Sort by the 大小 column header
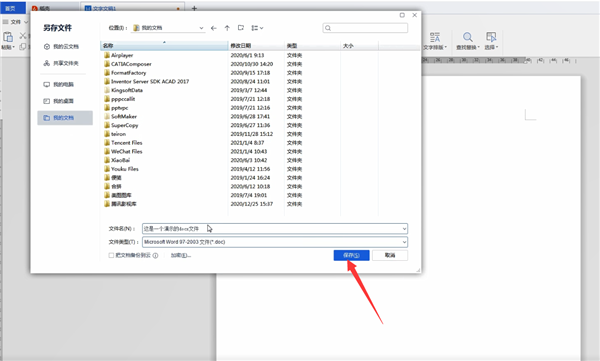 pos(359,46)
